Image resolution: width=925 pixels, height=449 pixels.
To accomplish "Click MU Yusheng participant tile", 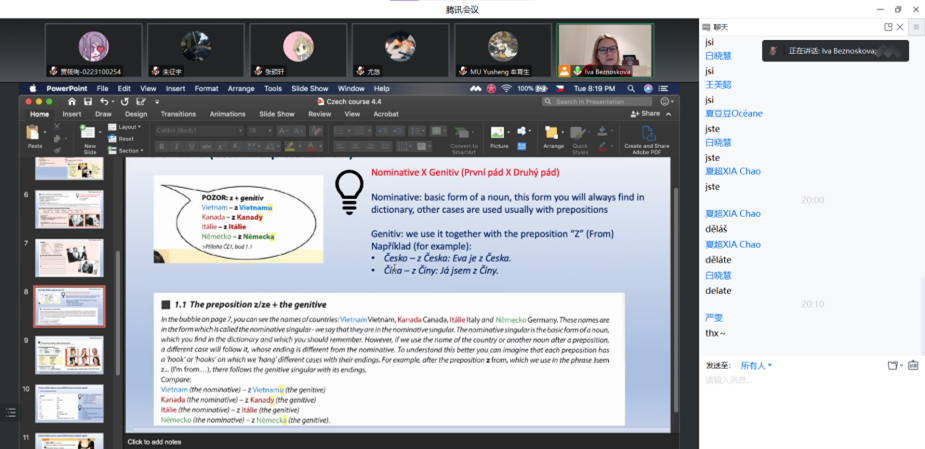I will pyautogui.click(x=503, y=51).
